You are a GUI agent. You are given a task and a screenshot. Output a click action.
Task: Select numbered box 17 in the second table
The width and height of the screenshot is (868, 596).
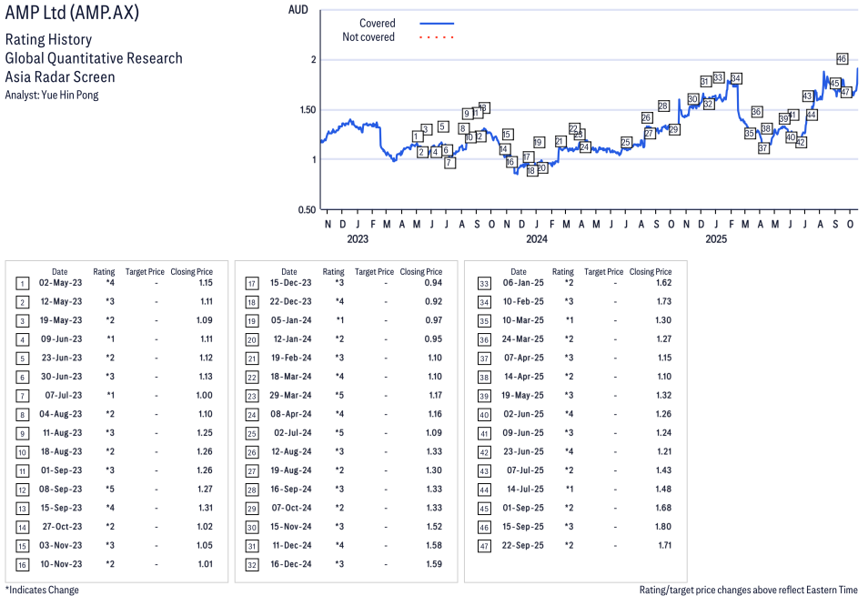coord(251,283)
